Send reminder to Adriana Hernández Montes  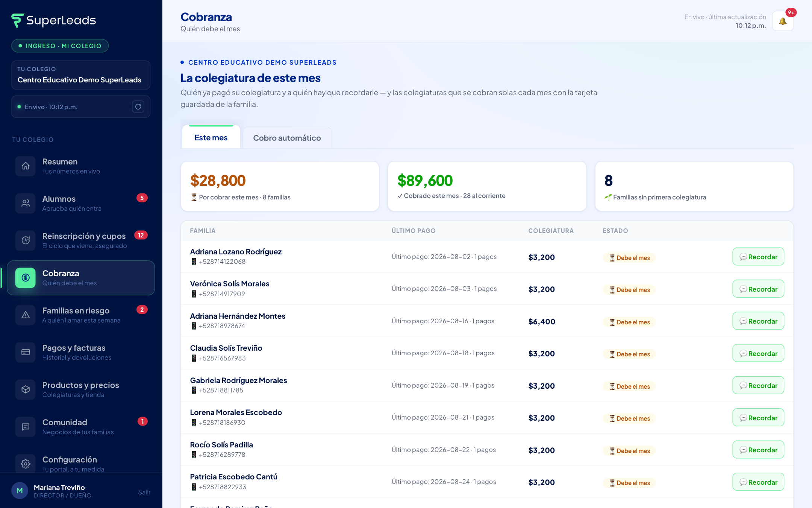pos(758,321)
